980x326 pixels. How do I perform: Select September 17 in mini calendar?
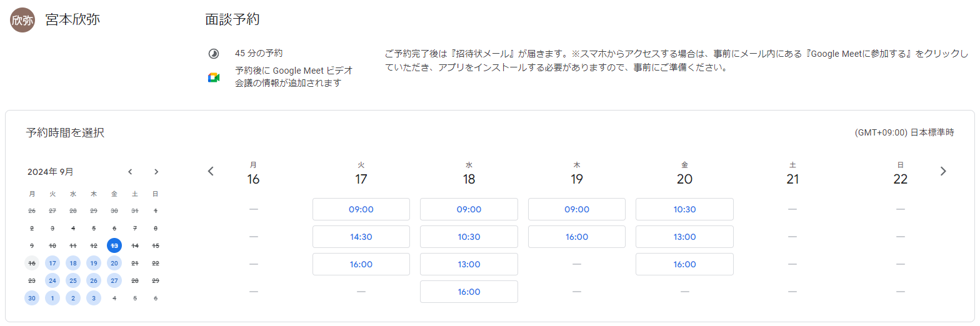point(52,263)
